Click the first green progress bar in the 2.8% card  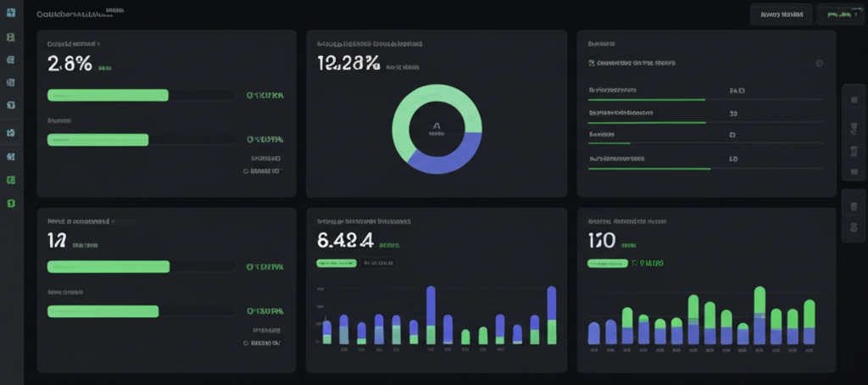(108, 95)
